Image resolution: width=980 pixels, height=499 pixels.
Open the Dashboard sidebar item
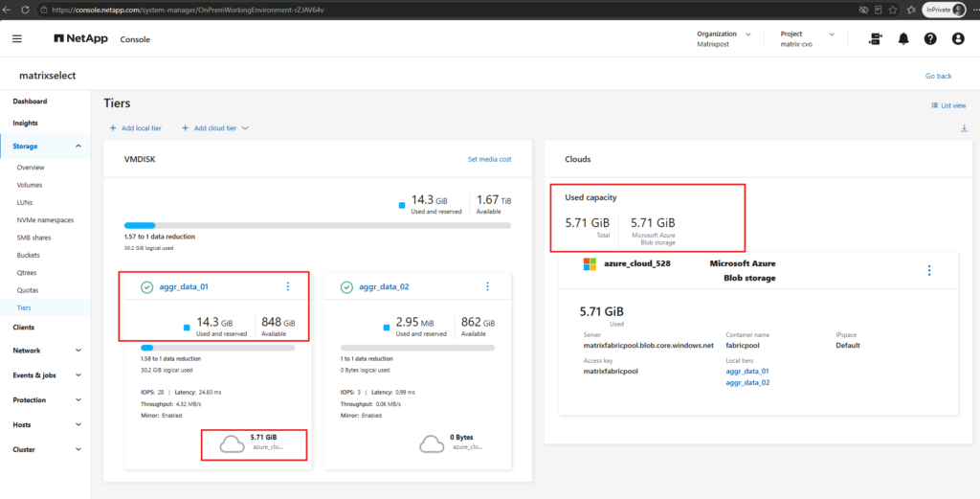coord(30,102)
